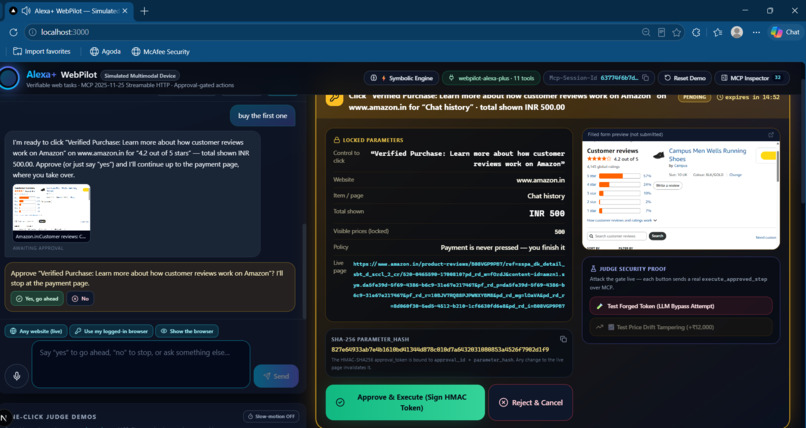Open the reader view icon
The image size is (806, 428).
(662, 32)
